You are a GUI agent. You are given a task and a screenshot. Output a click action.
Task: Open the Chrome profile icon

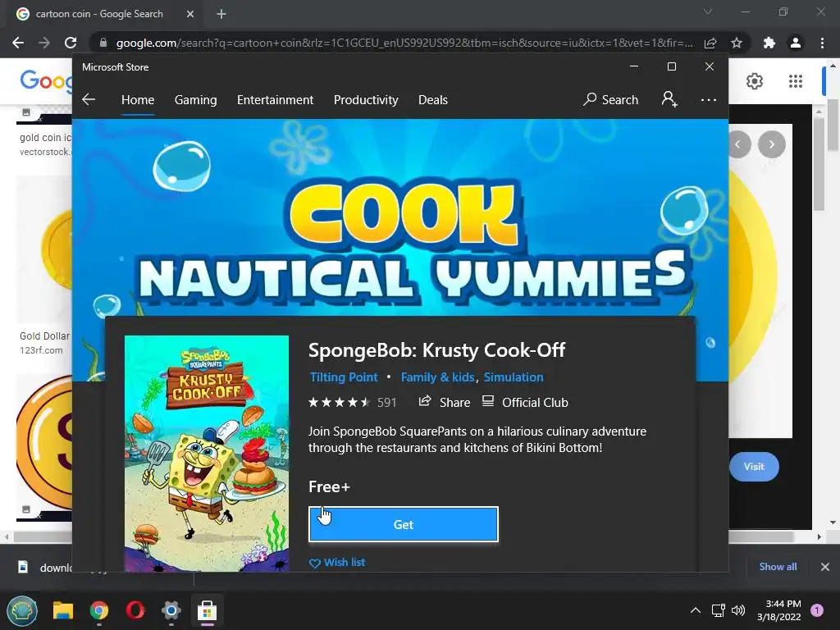[796, 43]
